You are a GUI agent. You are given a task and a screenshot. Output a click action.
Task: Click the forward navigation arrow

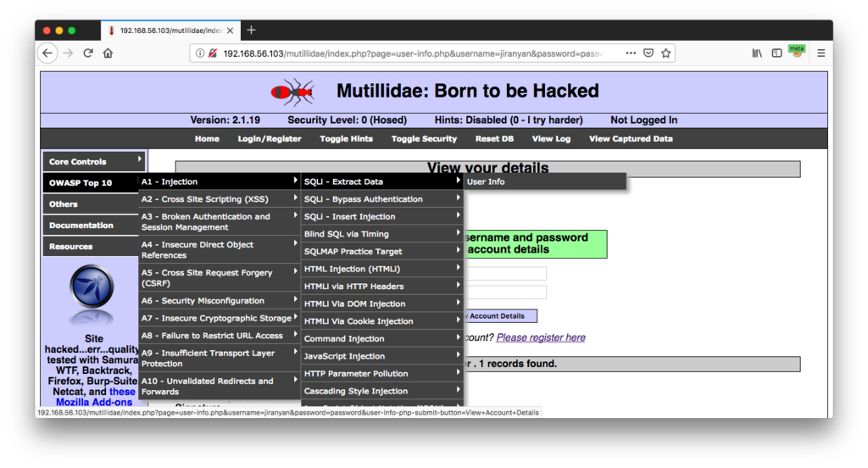[68, 53]
